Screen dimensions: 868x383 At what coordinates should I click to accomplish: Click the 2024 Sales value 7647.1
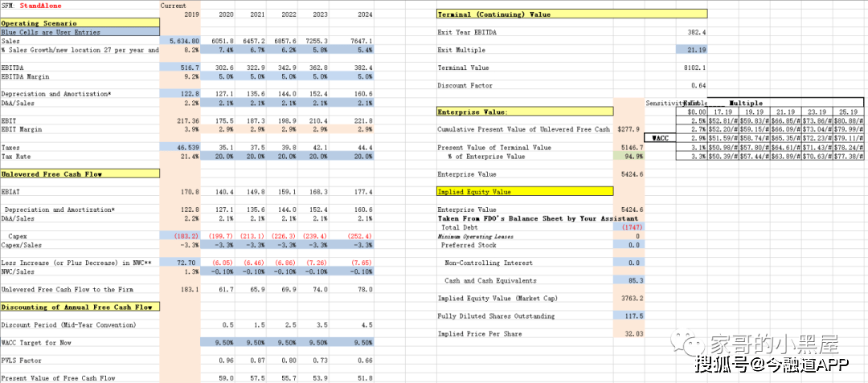click(362, 41)
